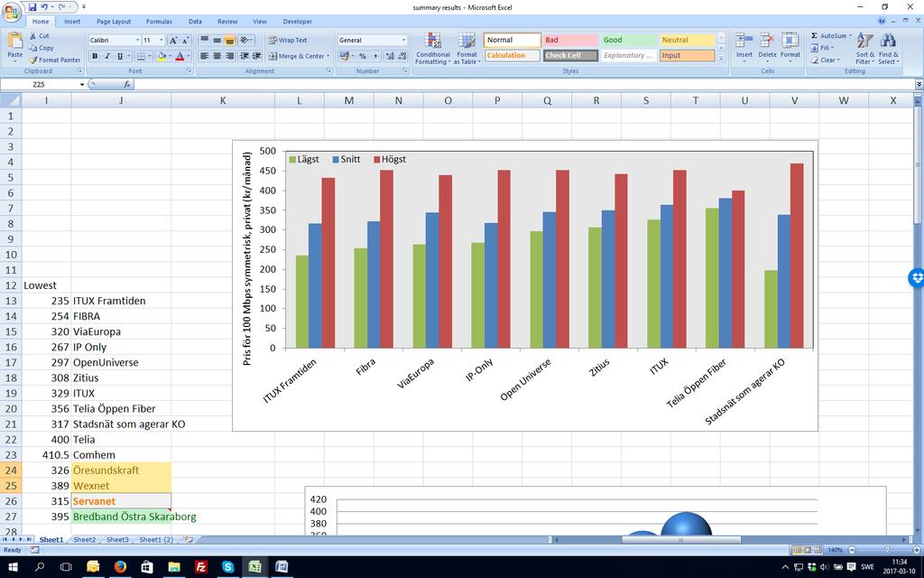Apply the Good cell style
This screenshot has width=924, height=578.
coord(628,40)
